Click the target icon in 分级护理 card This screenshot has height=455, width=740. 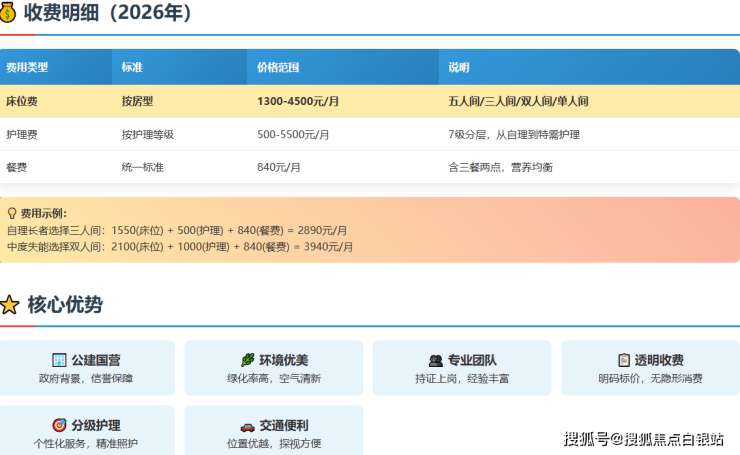pyautogui.click(x=59, y=425)
